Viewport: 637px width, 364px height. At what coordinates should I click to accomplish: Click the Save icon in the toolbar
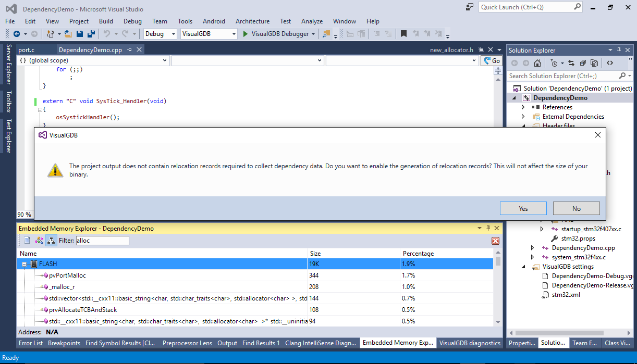tap(80, 34)
